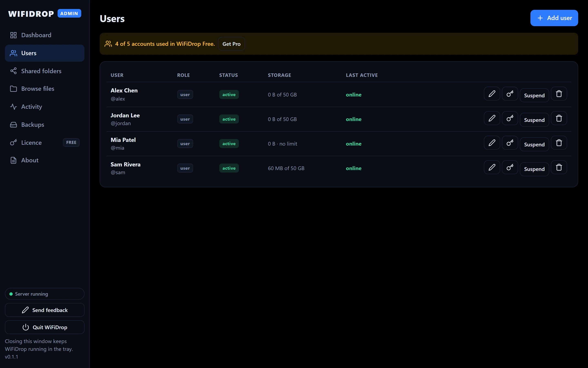588x368 pixels.
Task: Suspend Sam Rivera's account
Action: coord(534,169)
